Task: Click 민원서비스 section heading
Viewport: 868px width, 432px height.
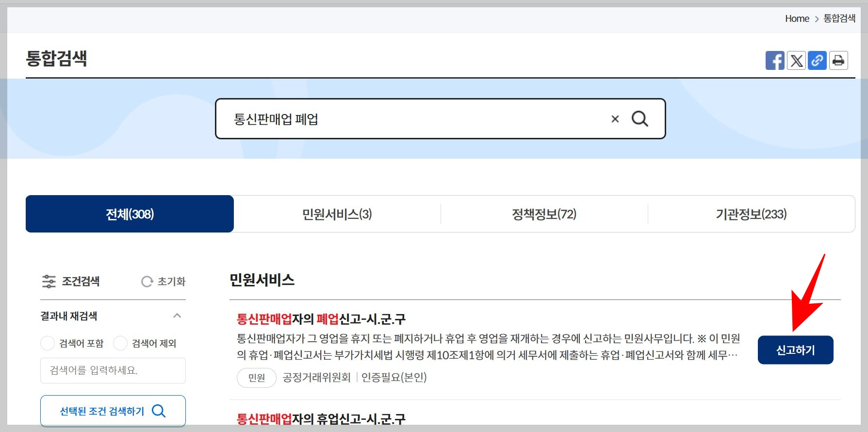Action: (262, 280)
